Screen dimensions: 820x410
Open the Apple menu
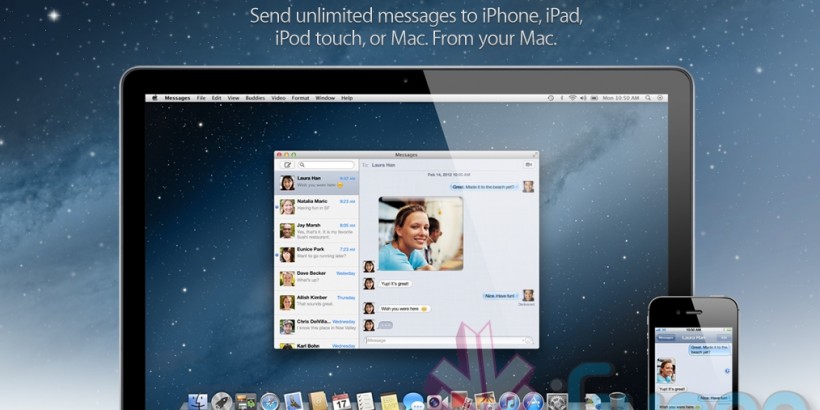pos(155,98)
